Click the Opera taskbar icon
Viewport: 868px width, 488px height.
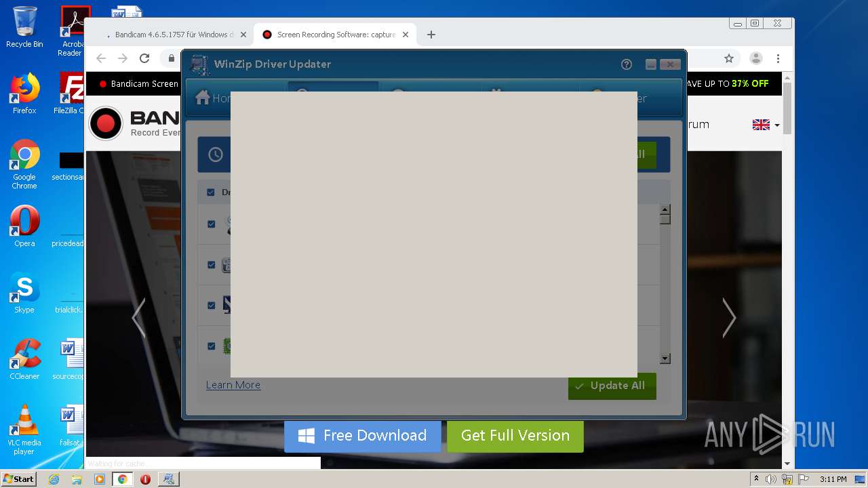[x=145, y=479]
